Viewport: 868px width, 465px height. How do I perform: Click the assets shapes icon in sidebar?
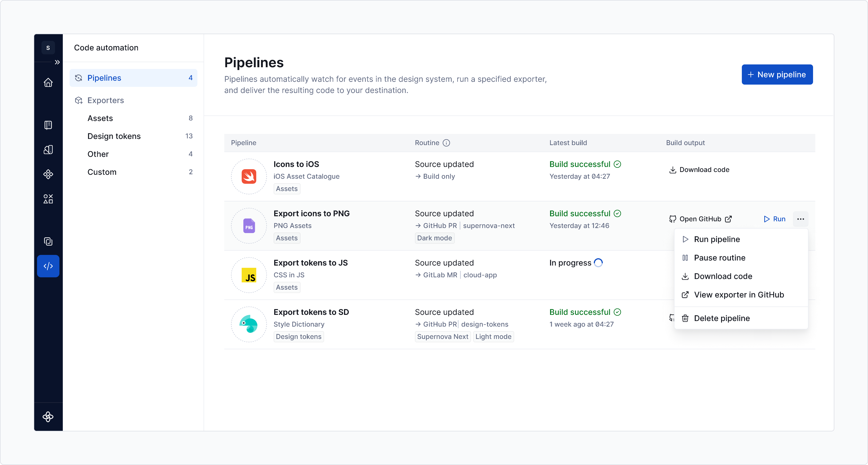coord(48,199)
